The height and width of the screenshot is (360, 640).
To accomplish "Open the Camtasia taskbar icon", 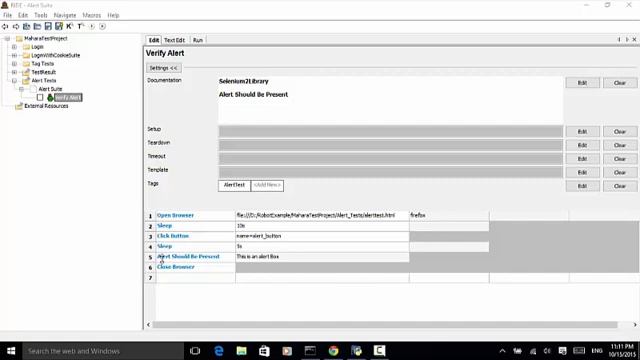I will (x=379, y=351).
